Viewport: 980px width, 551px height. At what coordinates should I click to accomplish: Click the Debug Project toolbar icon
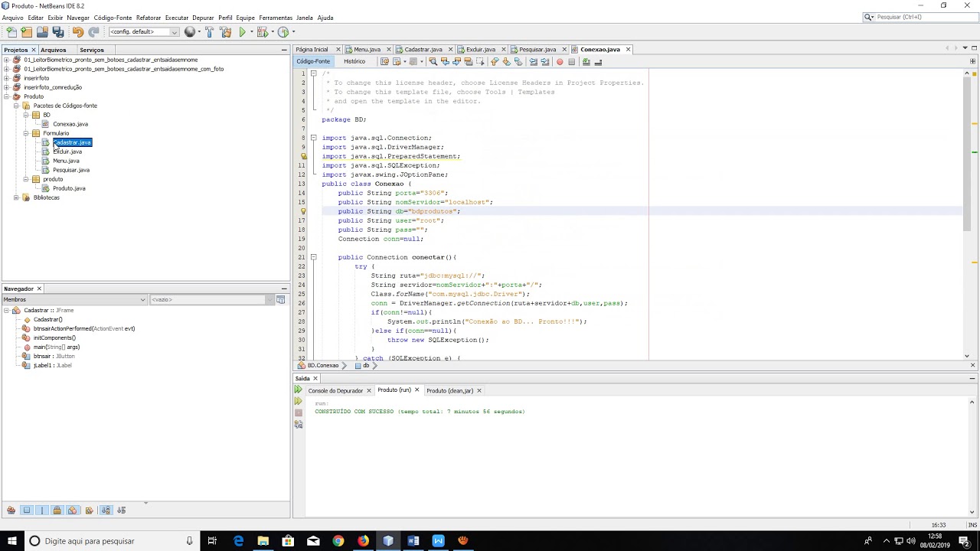(x=263, y=32)
